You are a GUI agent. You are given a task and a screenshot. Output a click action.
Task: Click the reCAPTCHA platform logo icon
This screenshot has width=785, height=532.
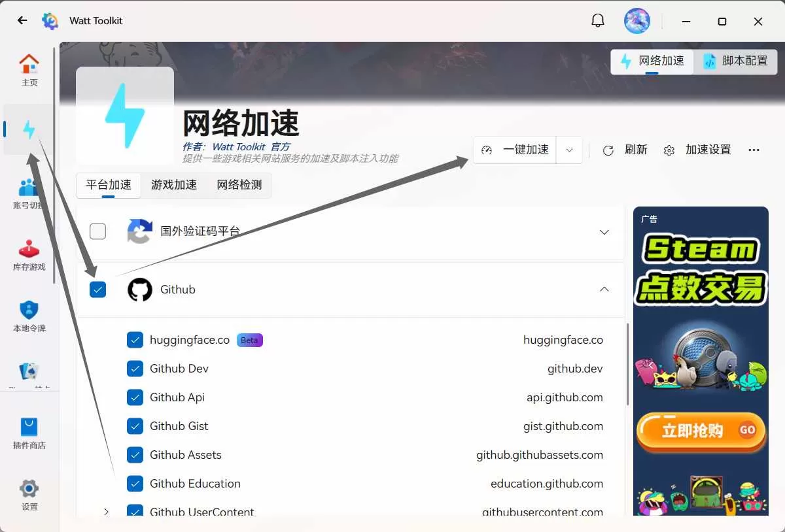click(140, 231)
